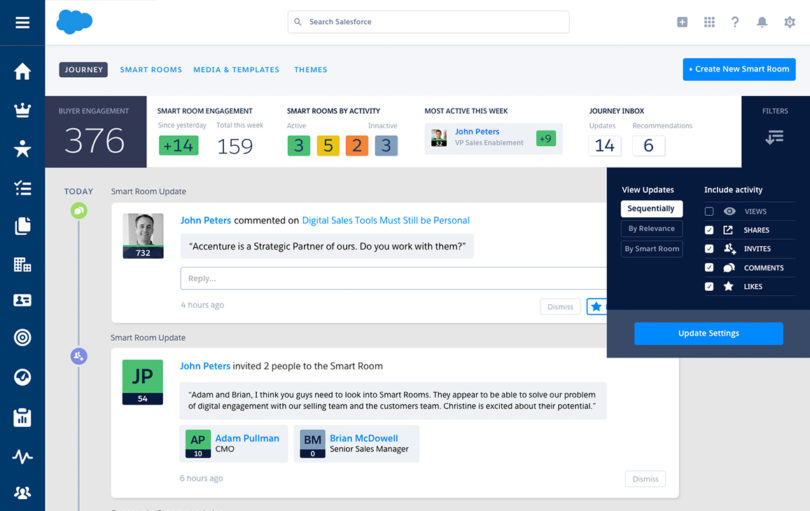Switch to the Media & Templates tab
Screen dimensions: 810x511
(236, 70)
